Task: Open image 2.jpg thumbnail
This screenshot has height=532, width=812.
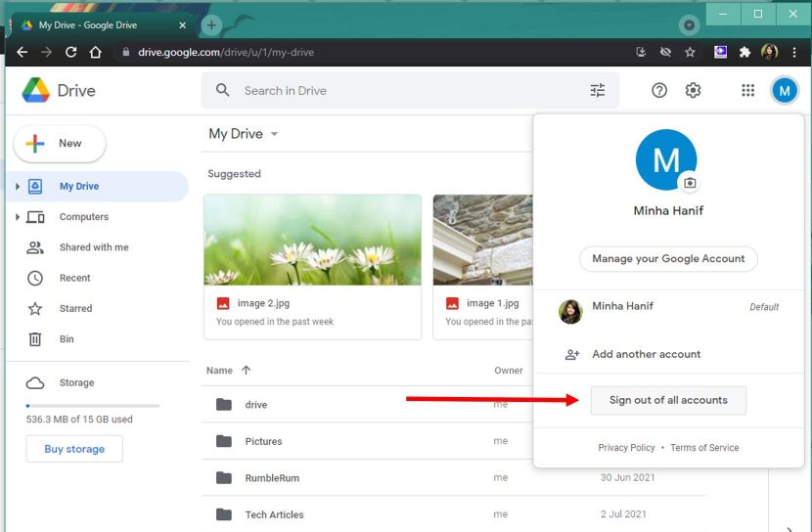Action: (x=312, y=240)
